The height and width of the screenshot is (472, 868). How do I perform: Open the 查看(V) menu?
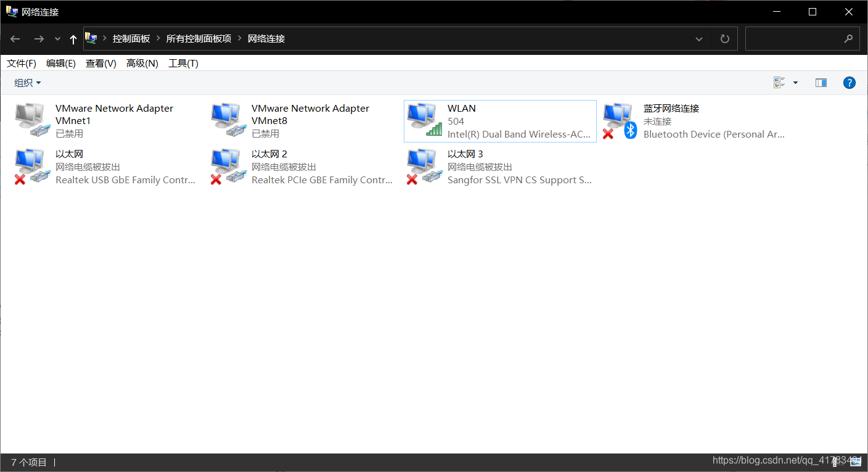[x=101, y=64]
